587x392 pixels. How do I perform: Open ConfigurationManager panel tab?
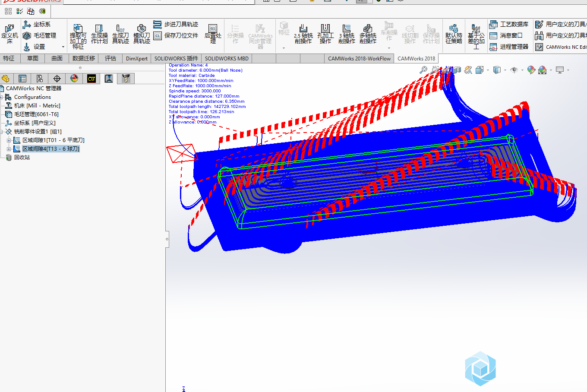(x=40, y=78)
